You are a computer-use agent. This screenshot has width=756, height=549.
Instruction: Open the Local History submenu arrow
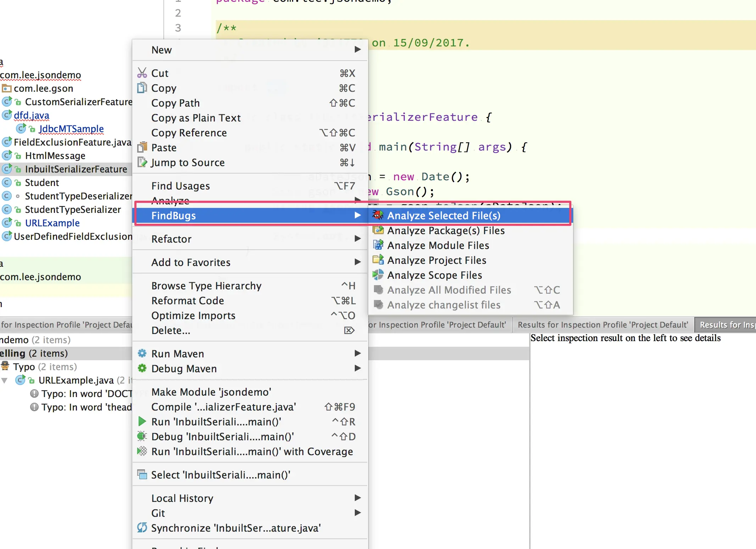[x=358, y=498]
